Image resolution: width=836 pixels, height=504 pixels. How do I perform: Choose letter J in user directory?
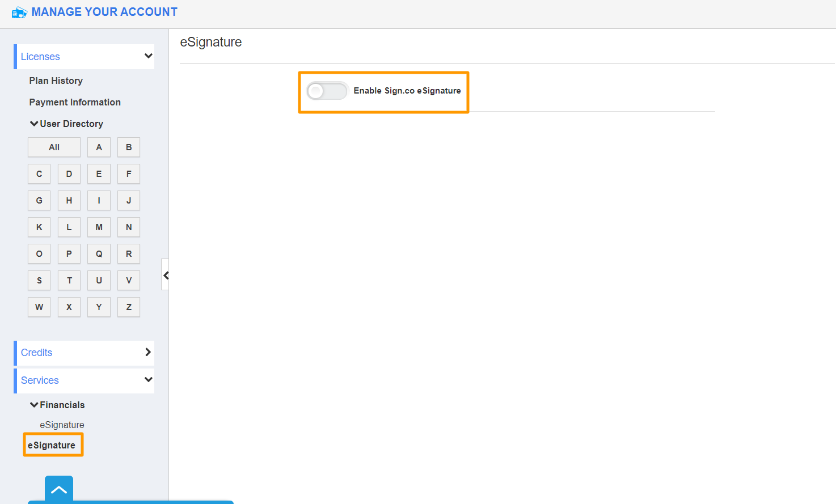click(x=129, y=201)
